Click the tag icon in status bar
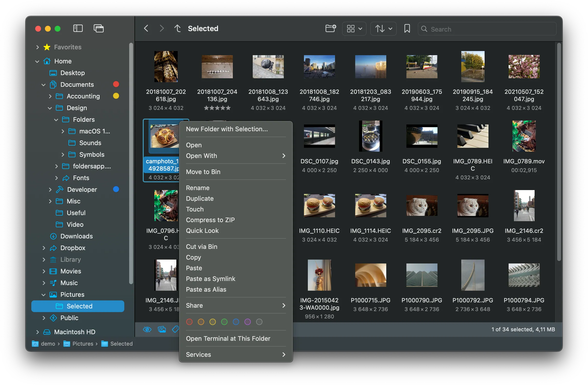Viewport: 588px width, 385px height. coord(176,329)
